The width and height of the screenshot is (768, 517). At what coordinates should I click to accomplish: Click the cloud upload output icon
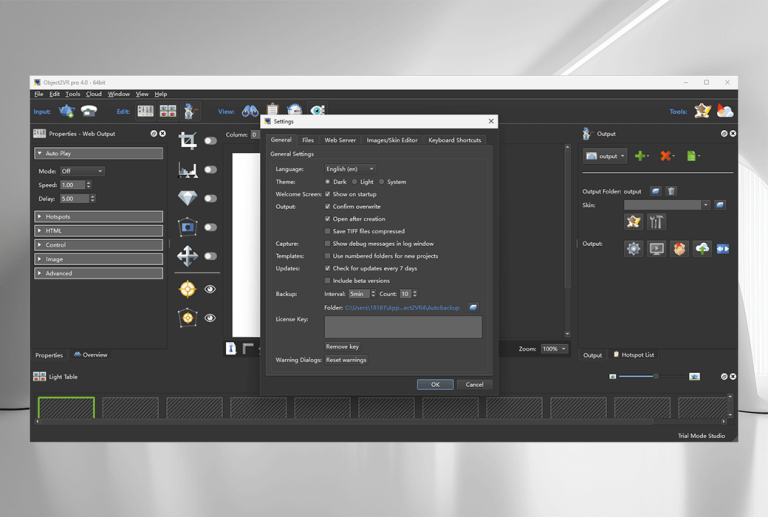pos(702,249)
